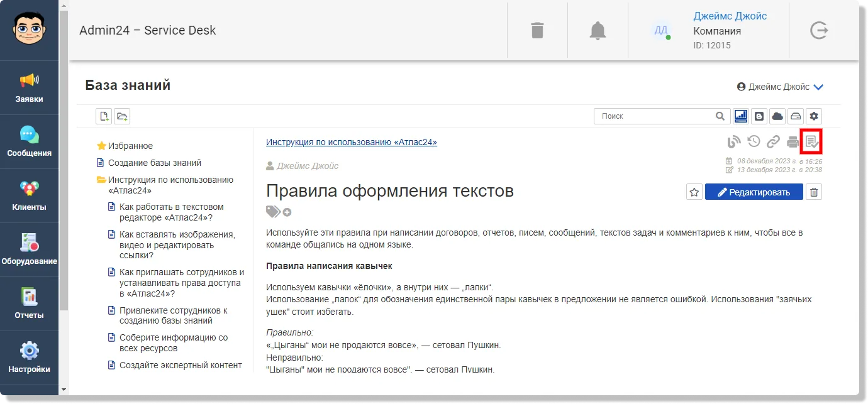Viewport: 868px width, 404px height.
Task: Select the bar-chart monitor view icon
Action: (x=741, y=116)
